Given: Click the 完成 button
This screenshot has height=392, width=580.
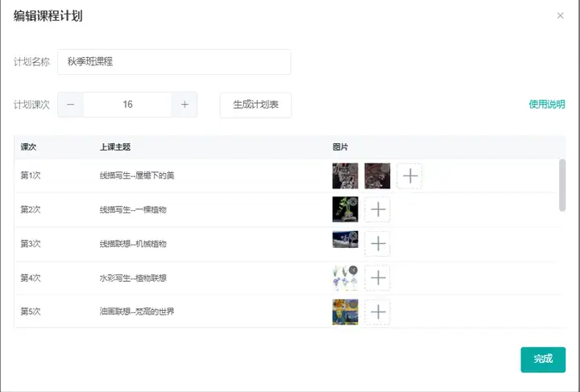Looking at the screenshot, I should (543, 359).
